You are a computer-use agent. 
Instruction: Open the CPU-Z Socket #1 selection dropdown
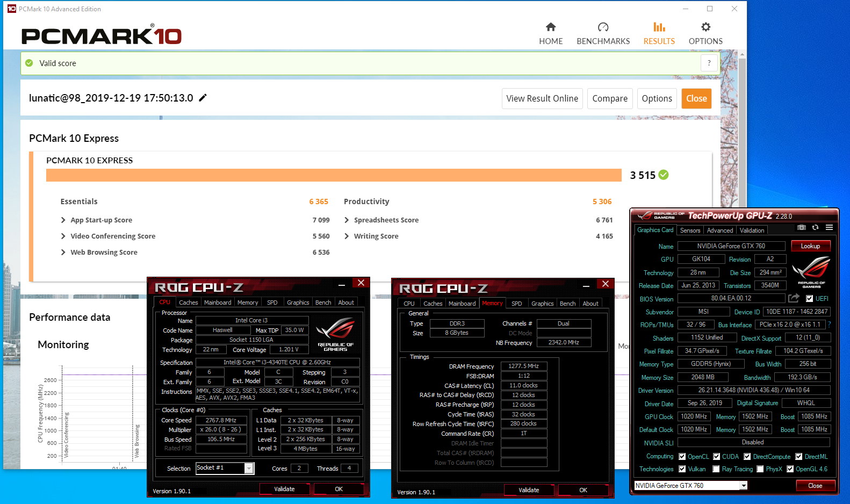(x=249, y=469)
